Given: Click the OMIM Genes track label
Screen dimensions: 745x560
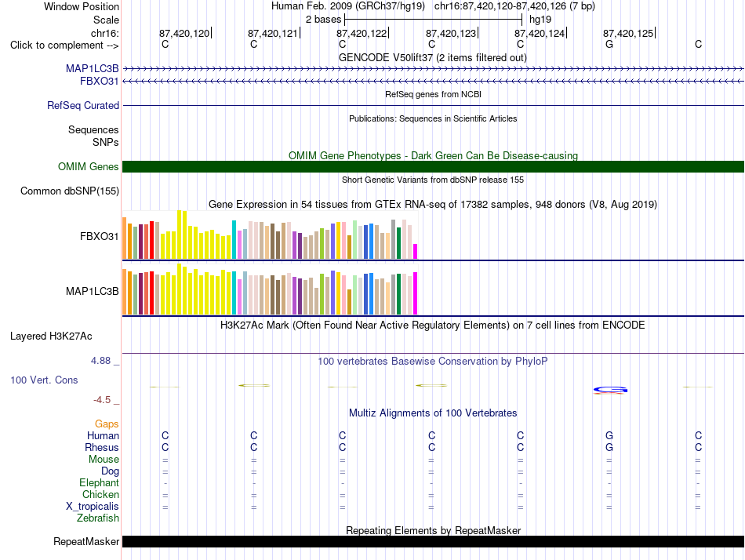Looking at the screenshot, I should click(x=89, y=166).
